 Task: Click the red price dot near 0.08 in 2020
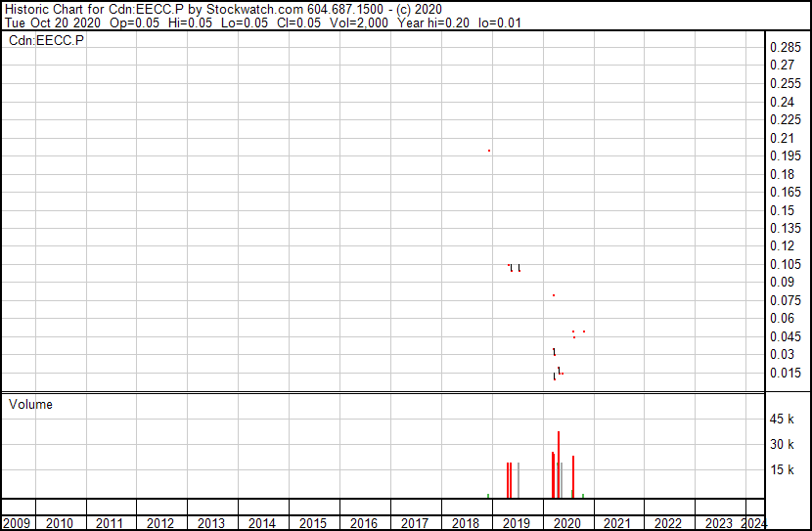[x=554, y=295]
